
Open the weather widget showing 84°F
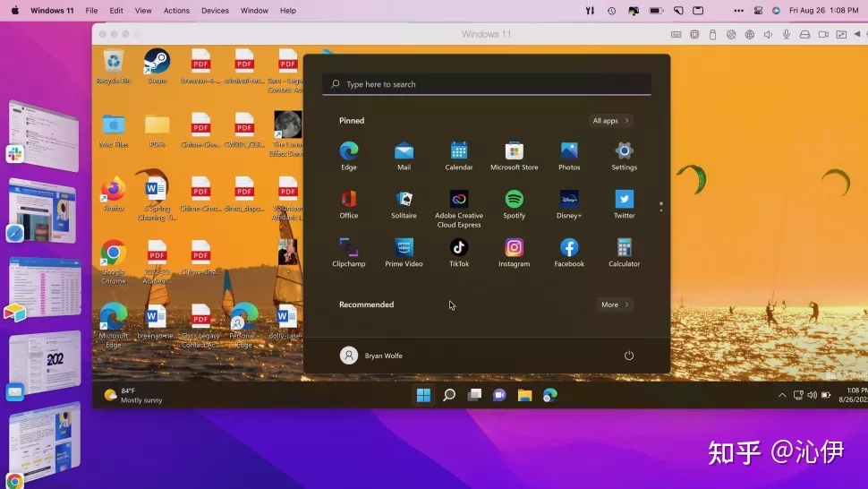(x=132, y=395)
